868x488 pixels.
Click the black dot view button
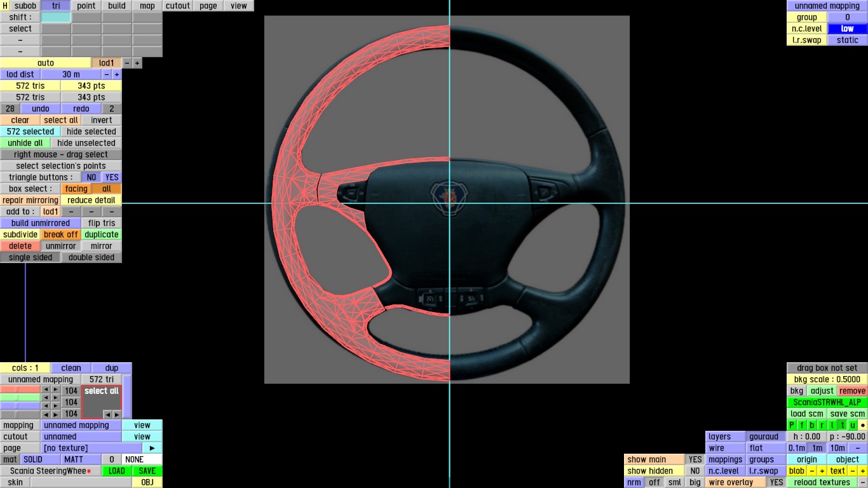[x=863, y=425]
